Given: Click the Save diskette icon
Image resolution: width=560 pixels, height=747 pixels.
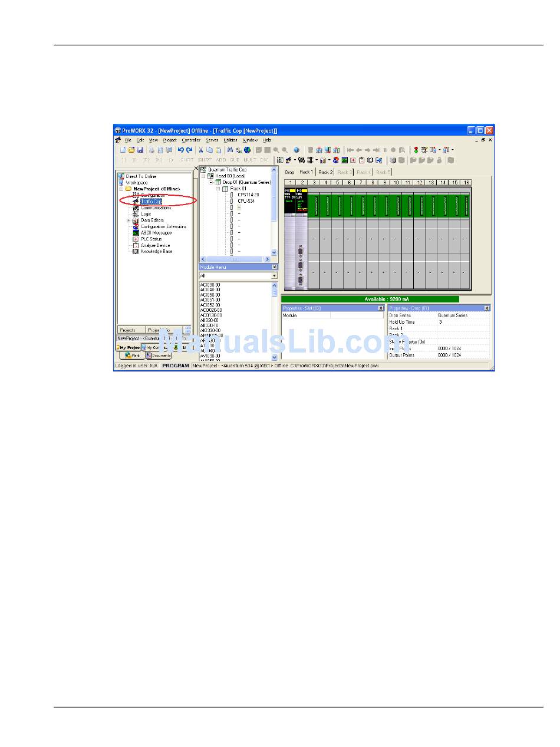Looking at the screenshot, I should coord(140,150).
